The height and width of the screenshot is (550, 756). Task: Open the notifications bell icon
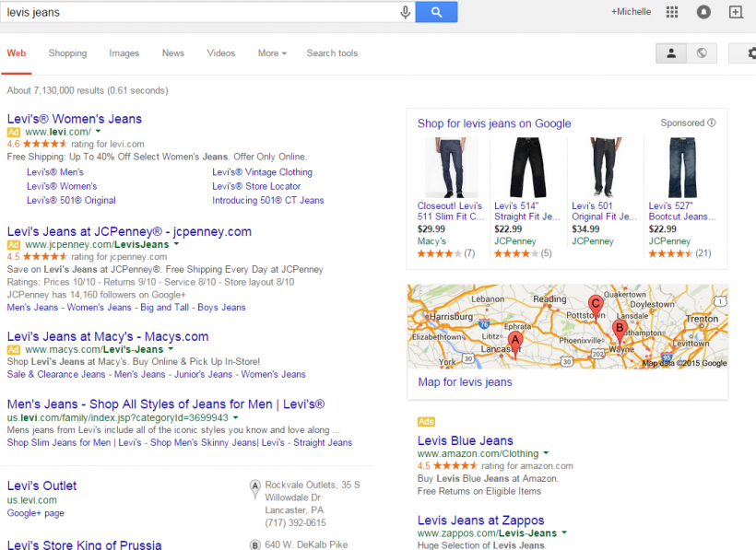[703, 12]
